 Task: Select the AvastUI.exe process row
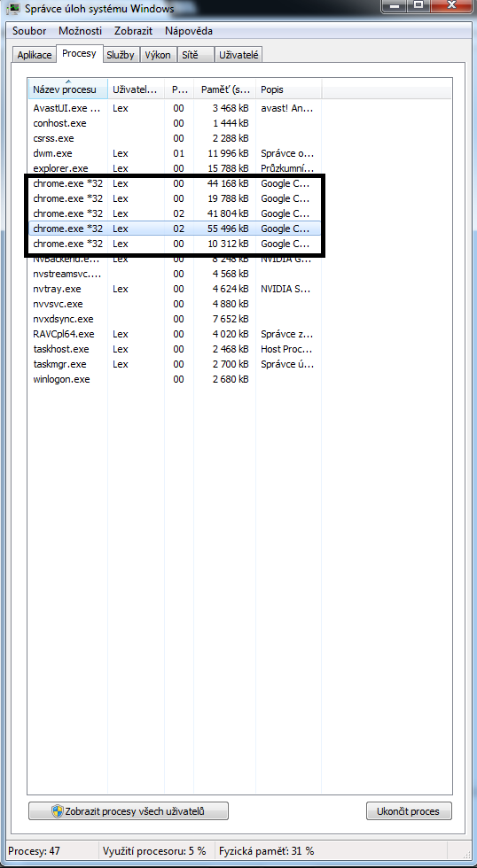[175, 108]
